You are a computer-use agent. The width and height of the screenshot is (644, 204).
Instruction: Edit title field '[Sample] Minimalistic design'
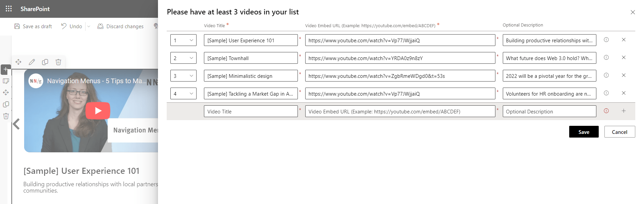pyautogui.click(x=251, y=76)
